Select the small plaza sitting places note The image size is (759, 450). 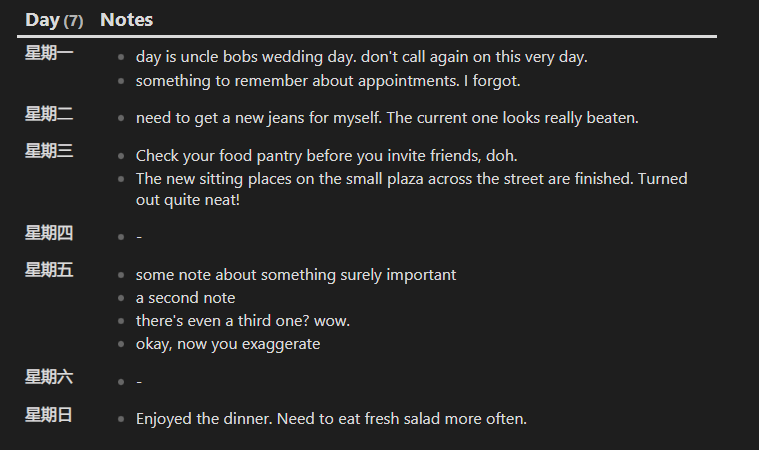[411, 189]
